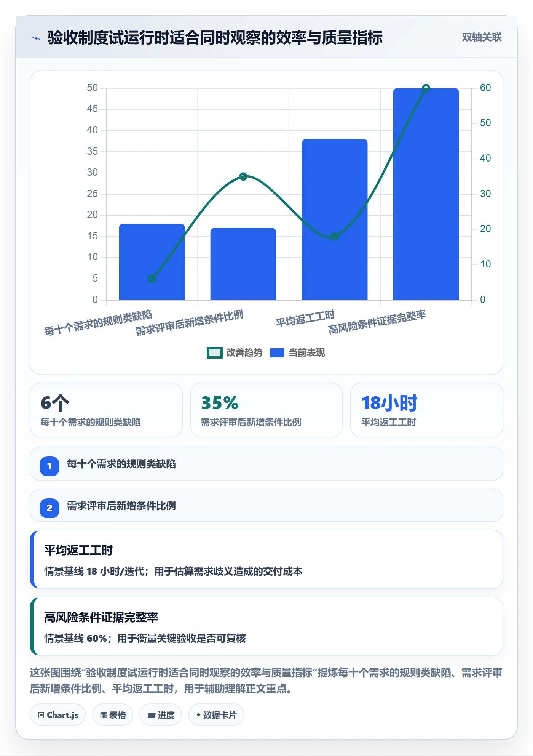Click the number 2 badge in the list

click(x=49, y=508)
